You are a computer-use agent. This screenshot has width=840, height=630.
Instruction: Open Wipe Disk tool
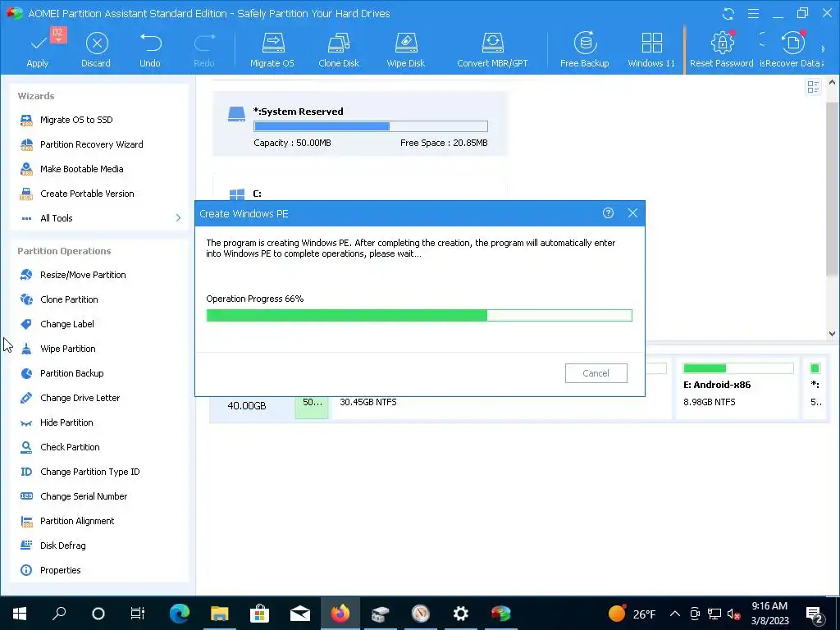(405, 50)
